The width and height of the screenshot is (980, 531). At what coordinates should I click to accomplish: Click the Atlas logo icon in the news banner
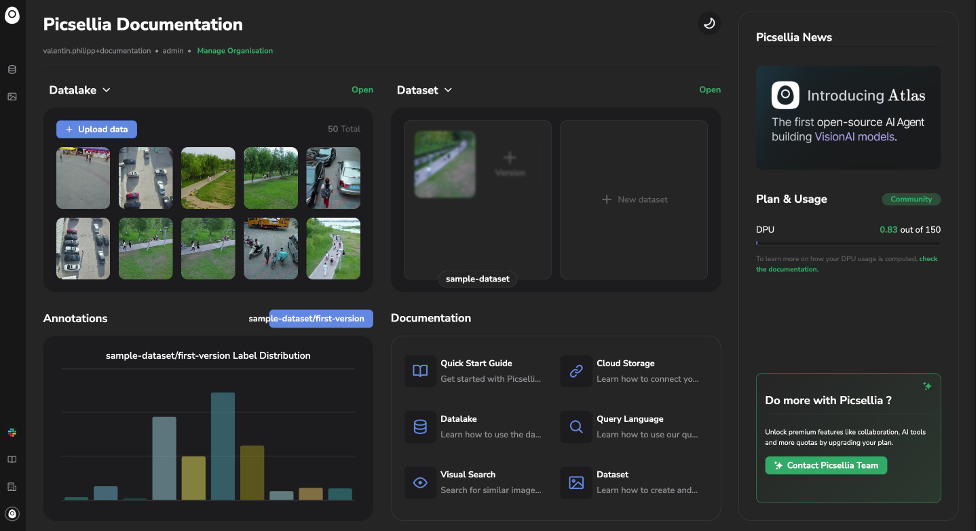pyautogui.click(x=785, y=95)
